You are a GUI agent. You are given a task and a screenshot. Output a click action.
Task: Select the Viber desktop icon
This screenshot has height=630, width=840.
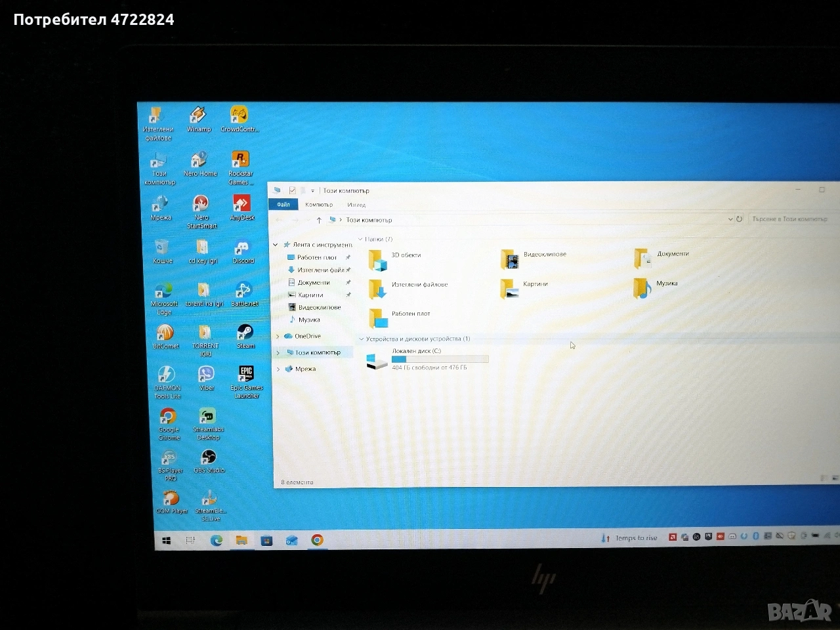click(207, 379)
